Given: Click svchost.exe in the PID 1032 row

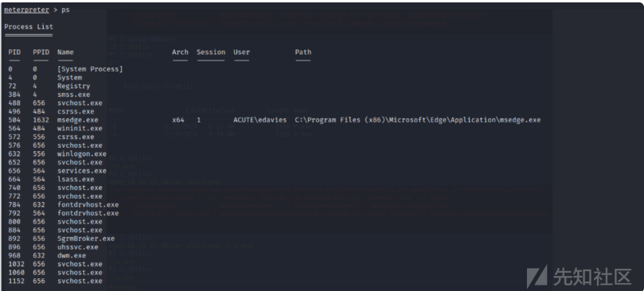Looking at the screenshot, I should click(x=80, y=264).
